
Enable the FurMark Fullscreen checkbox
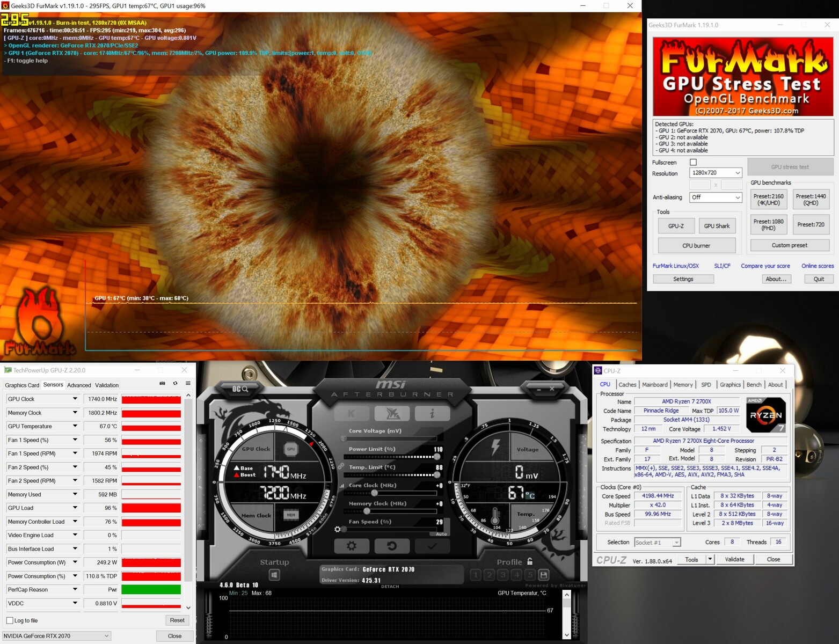(x=693, y=162)
